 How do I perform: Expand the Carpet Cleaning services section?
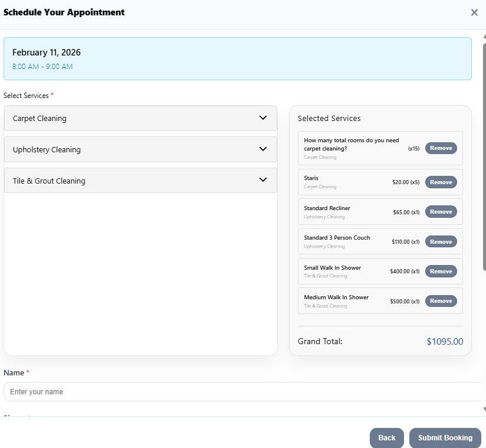140,118
